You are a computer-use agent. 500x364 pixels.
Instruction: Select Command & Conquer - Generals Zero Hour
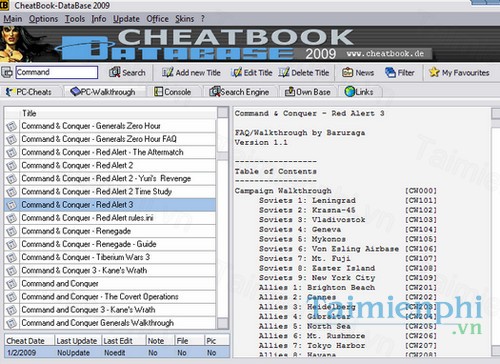[110, 126]
